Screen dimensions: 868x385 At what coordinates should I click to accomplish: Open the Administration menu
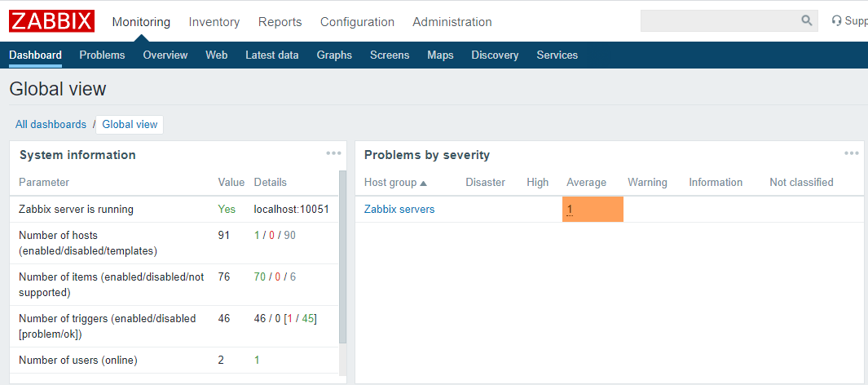tap(452, 22)
